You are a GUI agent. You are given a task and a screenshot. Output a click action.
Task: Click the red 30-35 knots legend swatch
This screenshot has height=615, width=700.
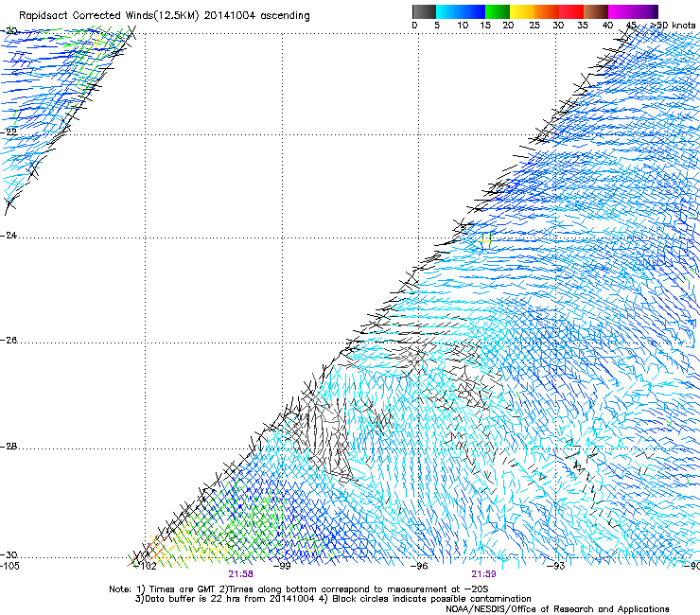pos(571,11)
